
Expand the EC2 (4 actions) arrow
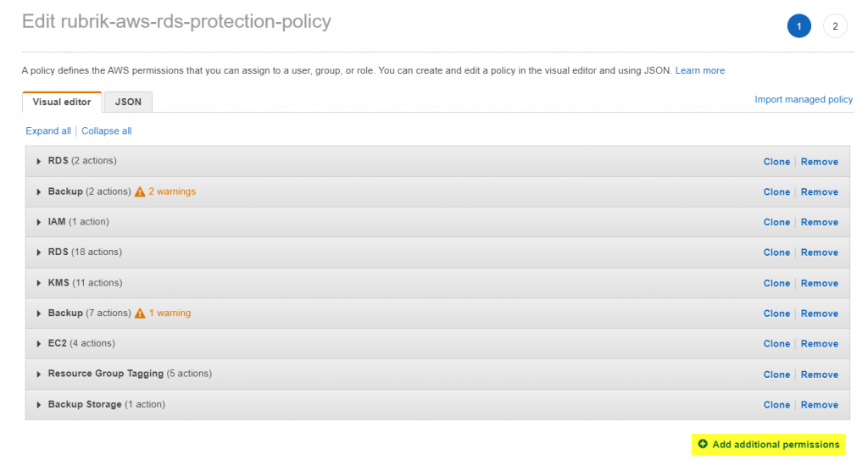click(38, 344)
